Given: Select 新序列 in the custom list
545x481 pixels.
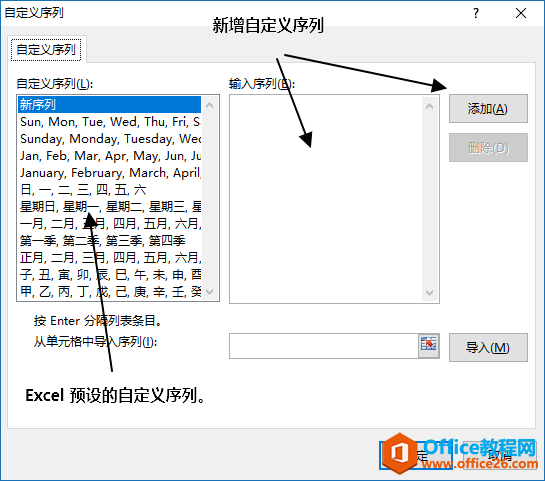Looking at the screenshot, I should [109, 105].
